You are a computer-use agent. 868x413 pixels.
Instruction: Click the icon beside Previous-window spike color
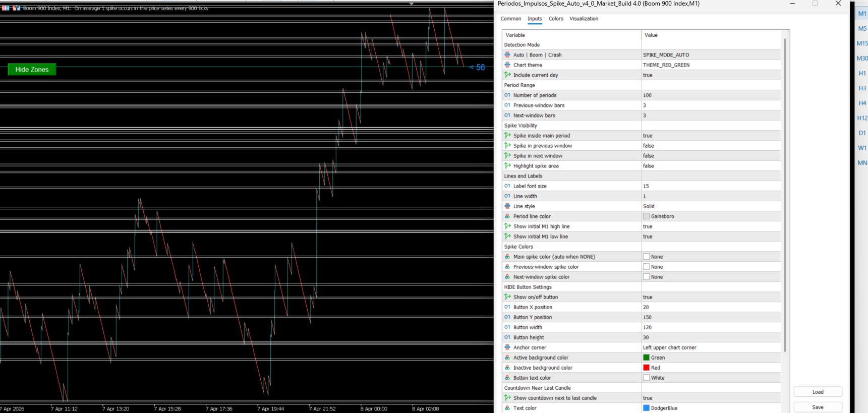coord(507,266)
